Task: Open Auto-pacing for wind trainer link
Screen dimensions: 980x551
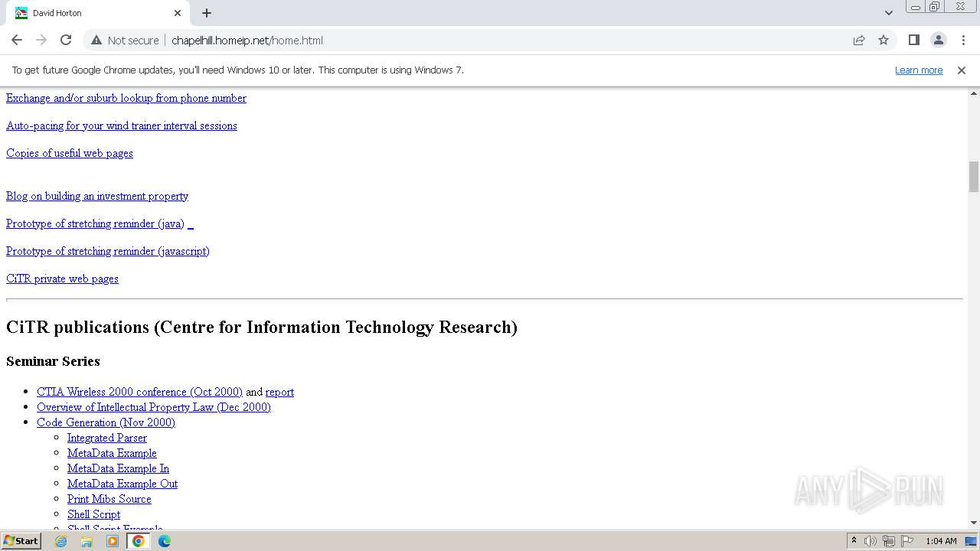Action: 122,126
